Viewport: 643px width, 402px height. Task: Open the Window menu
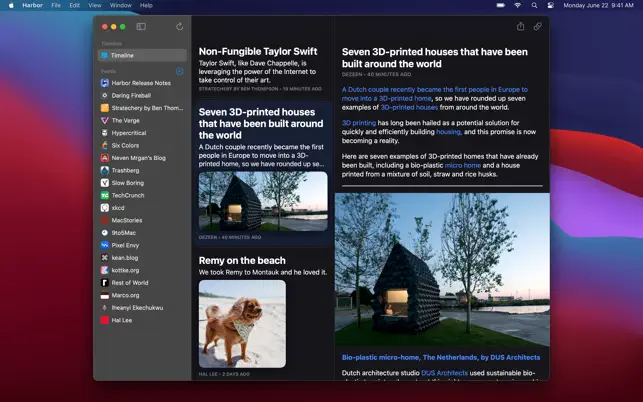[x=121, y=5]
